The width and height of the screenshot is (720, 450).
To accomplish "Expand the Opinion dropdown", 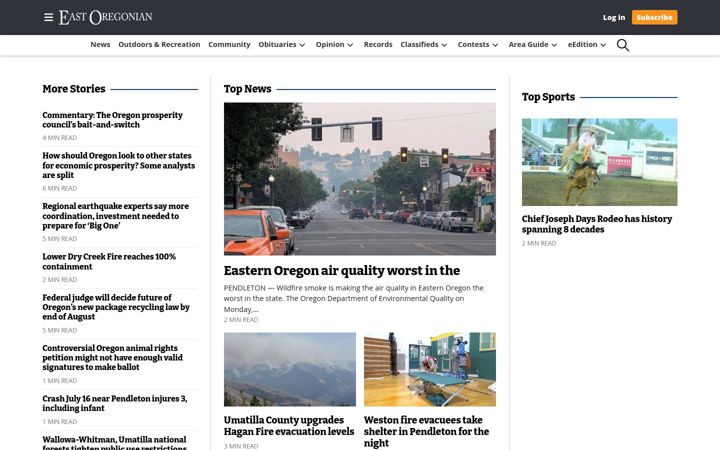I will click(x=334, y=45).
